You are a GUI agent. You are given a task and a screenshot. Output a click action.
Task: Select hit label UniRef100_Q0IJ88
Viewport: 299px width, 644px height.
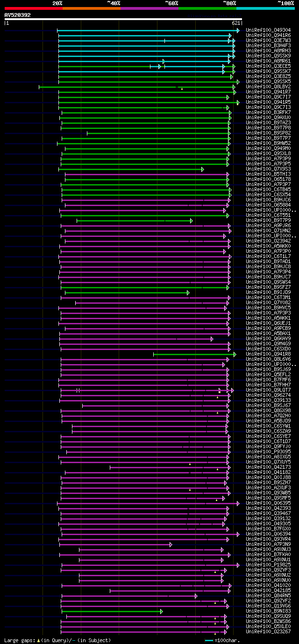point(268,478)
